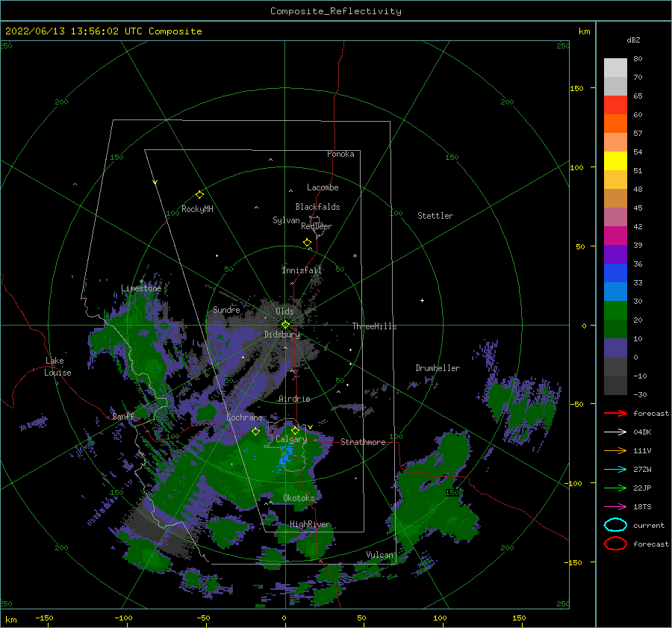Viewport: 672px width, 628px height.
Task: Click the Blackfalds city label
Action: 317,207
